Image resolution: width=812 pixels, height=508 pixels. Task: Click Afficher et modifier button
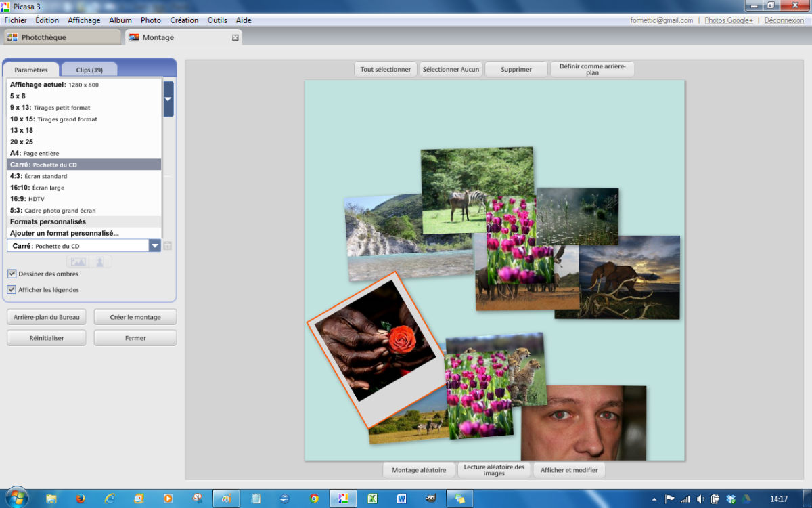tap(569, 470)
